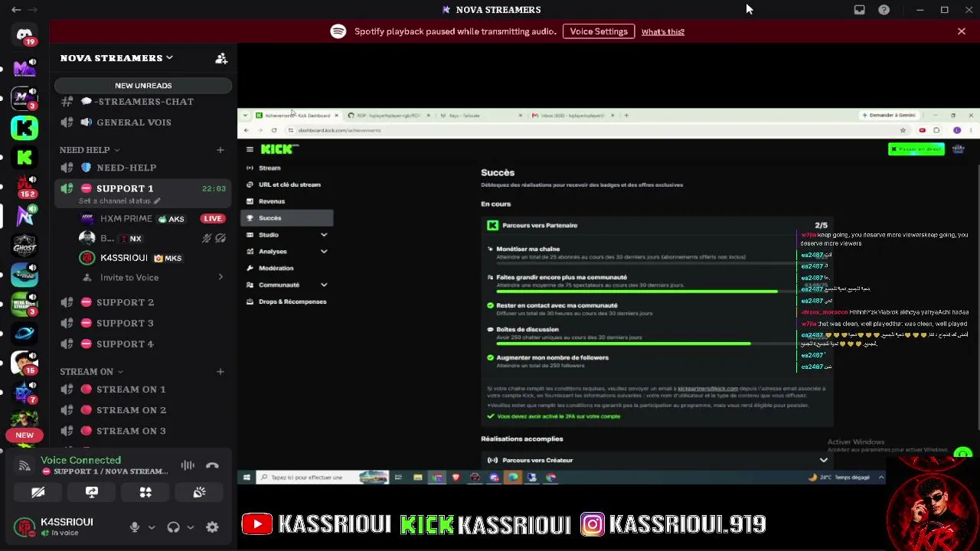Screen dimensions: 980x551
Task: Click the shared screen's taskbar search box
Action: click(322, 478)
